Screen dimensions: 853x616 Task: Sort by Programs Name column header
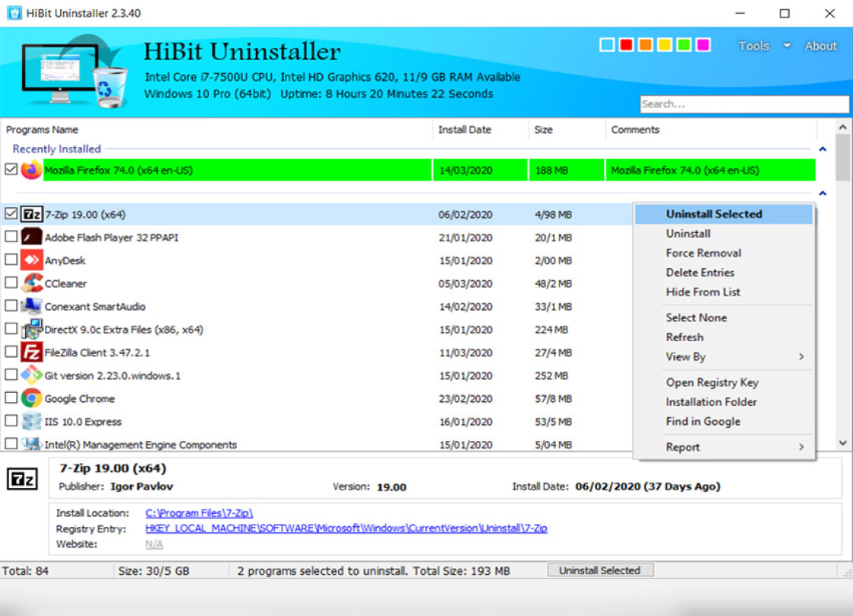(216, 129)
